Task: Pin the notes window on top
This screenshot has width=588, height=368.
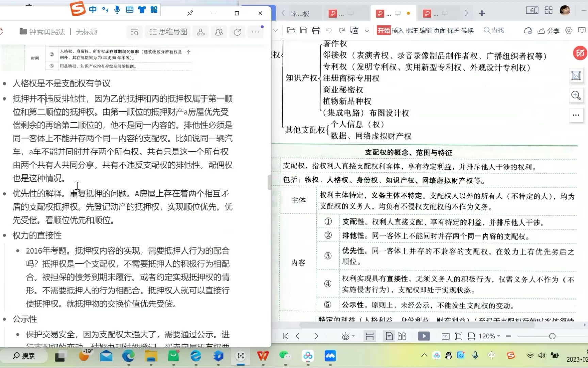Action: tap(190, 13)
